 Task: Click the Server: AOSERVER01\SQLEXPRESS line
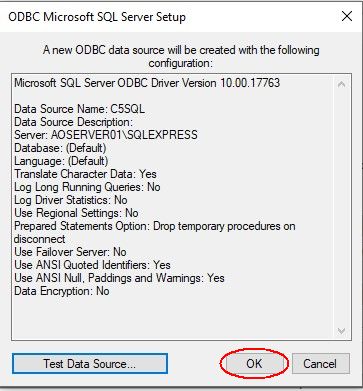(x=106, y=135)
